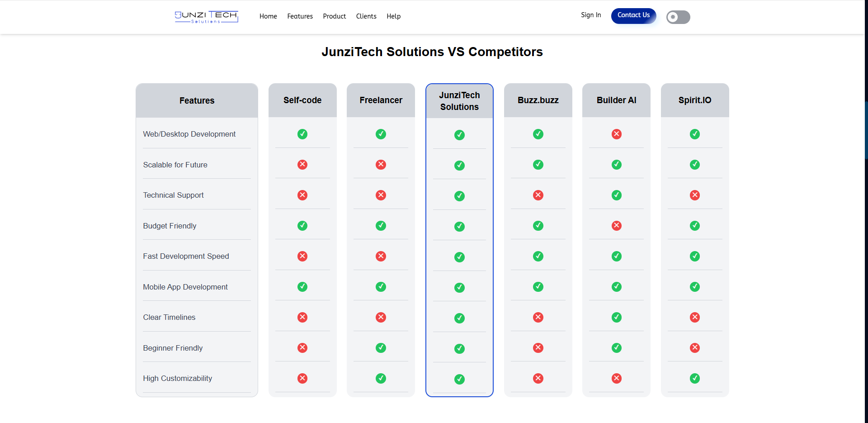Open the Home menu item

point(268,16)
